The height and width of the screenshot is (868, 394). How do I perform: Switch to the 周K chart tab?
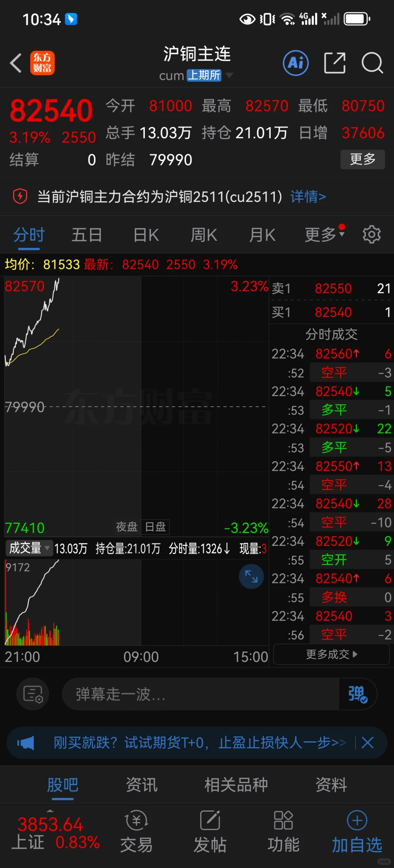[204, 235]
